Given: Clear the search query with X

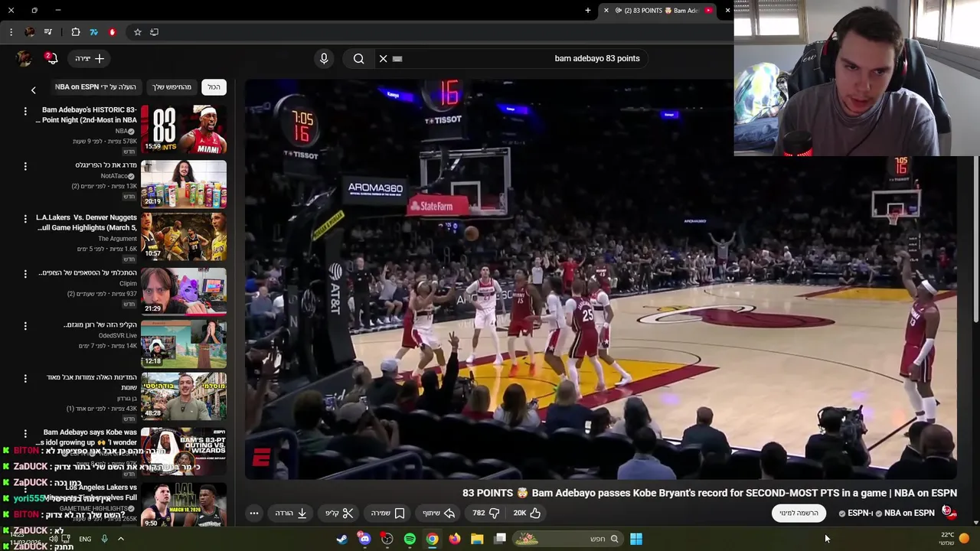Looking at the screenshot, I should (x=384, y=58).
